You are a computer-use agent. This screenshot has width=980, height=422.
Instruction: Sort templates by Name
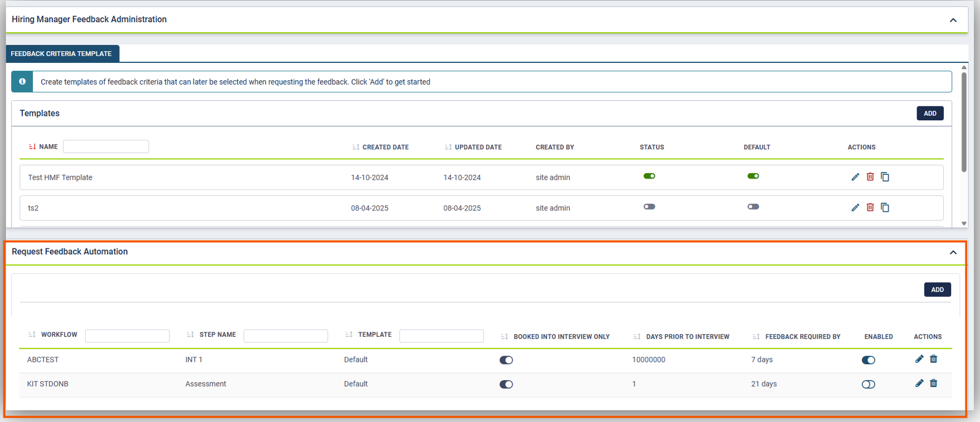point(32,147)
